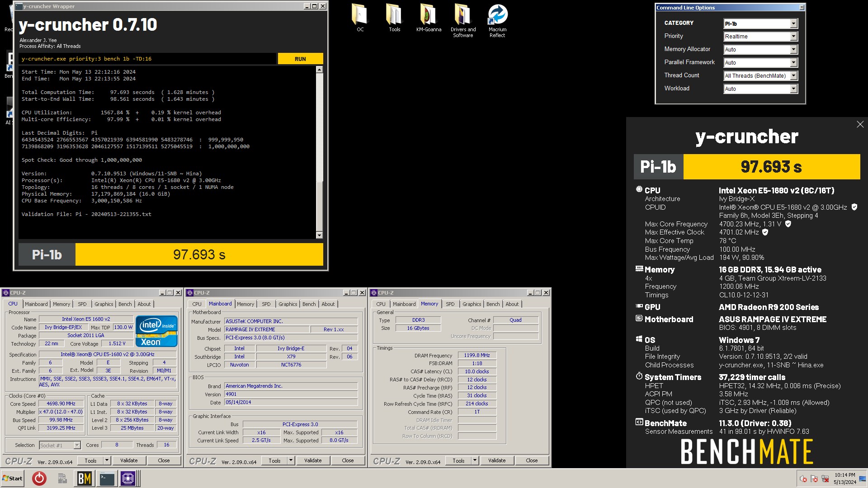Screen dimensions: 868x488
Task: Click the Memory icon in BenchMate panel
Action: point(639,268)
